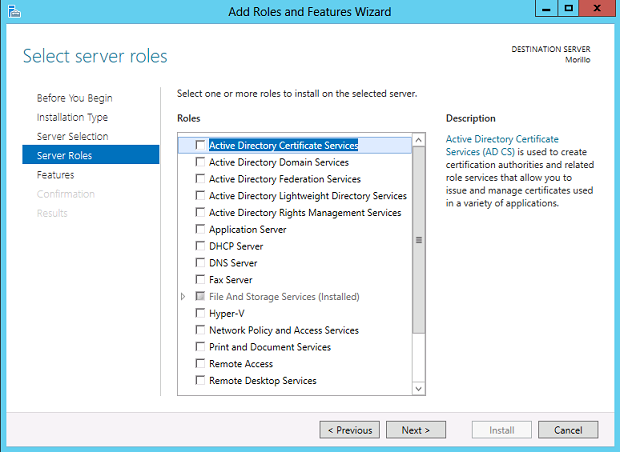
Task: Cancel the wizard
Action: [x=568, y=430]
